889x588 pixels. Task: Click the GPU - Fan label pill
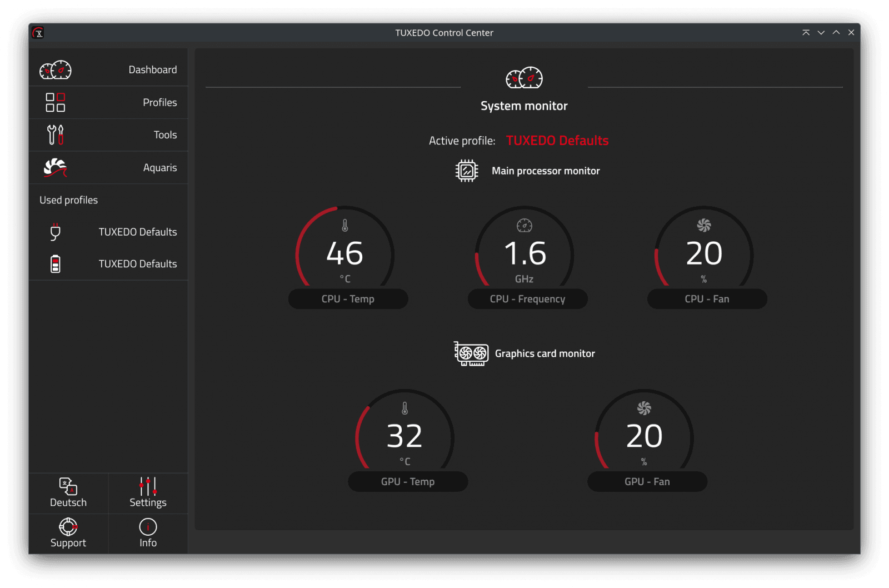coord(647,482)
